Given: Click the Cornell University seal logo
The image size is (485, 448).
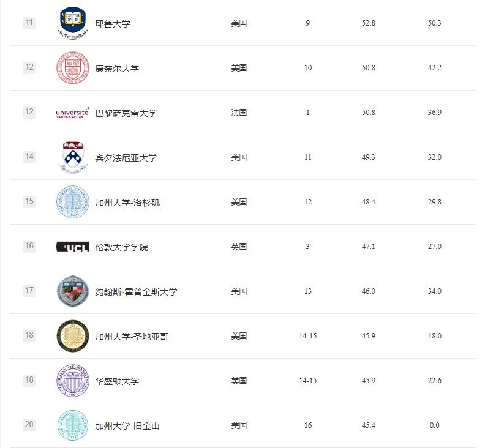Looking at the screenshot, I should (x=72, y=68).
